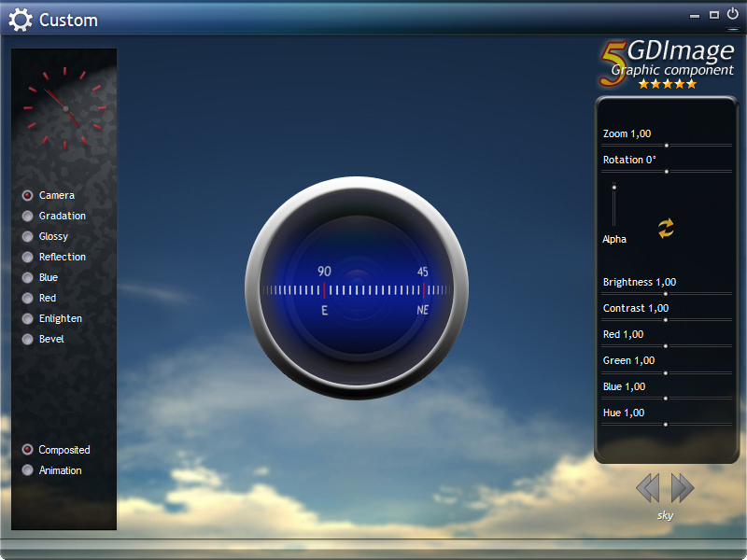Click the 'Alpha' label

point(614,239)
